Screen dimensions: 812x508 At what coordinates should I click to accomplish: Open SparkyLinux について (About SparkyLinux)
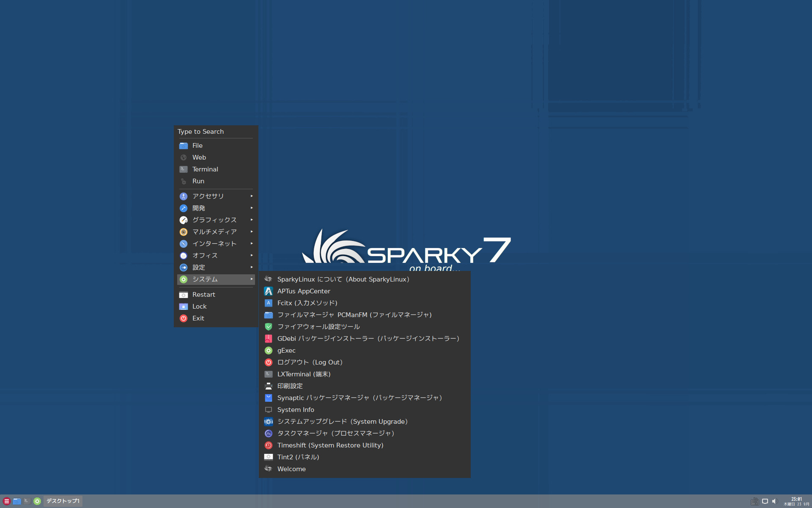[365, 279]
